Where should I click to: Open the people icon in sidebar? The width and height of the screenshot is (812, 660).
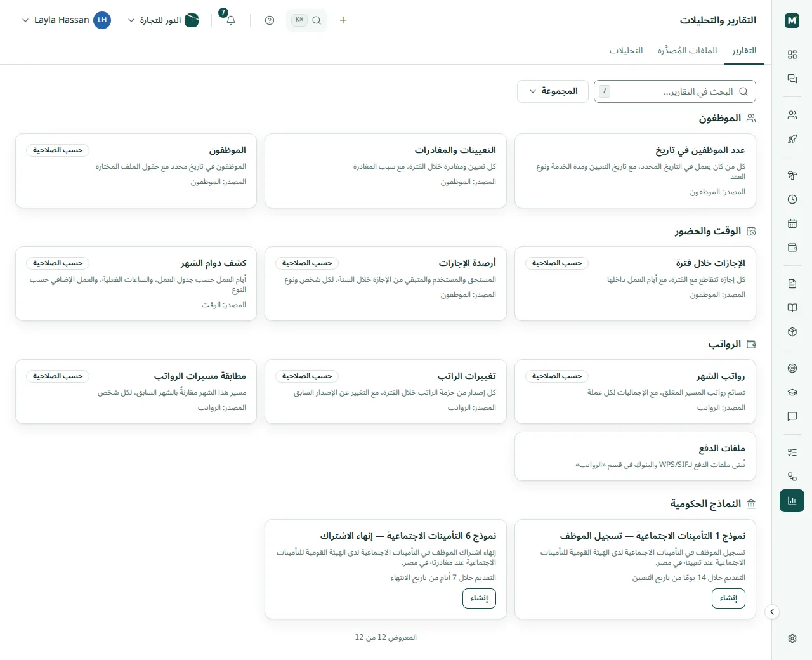792,115
